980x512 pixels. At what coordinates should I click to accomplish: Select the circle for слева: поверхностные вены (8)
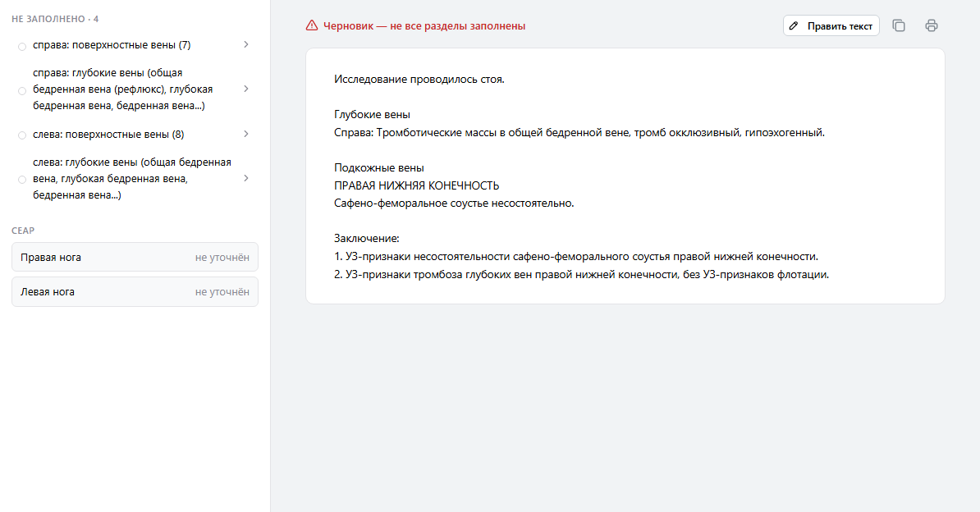point(22,135)
